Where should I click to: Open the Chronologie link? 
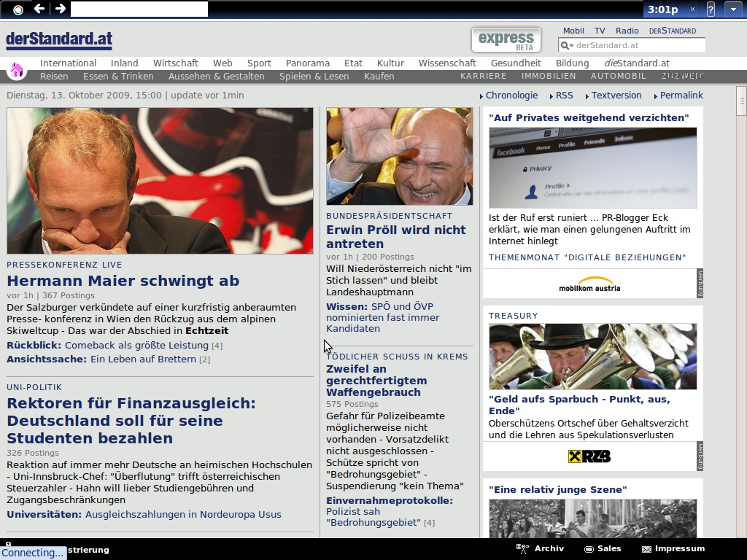[x=511, y=96]
